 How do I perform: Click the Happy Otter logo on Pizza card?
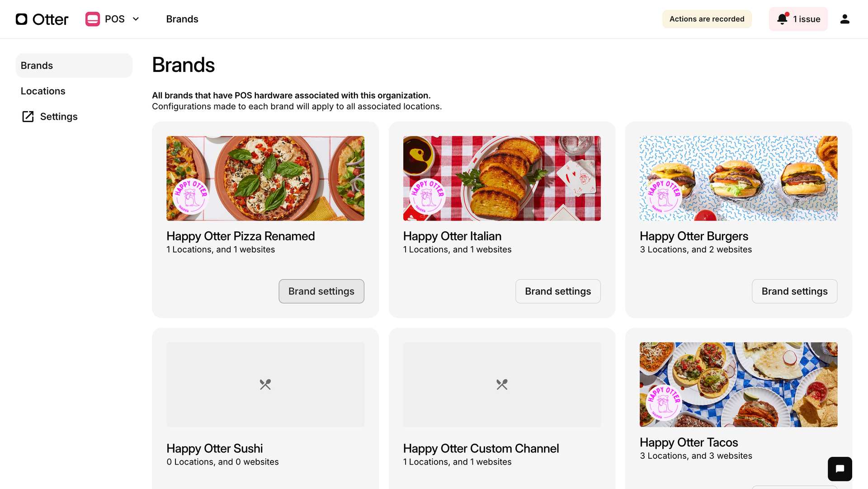(x=191, y=197)
